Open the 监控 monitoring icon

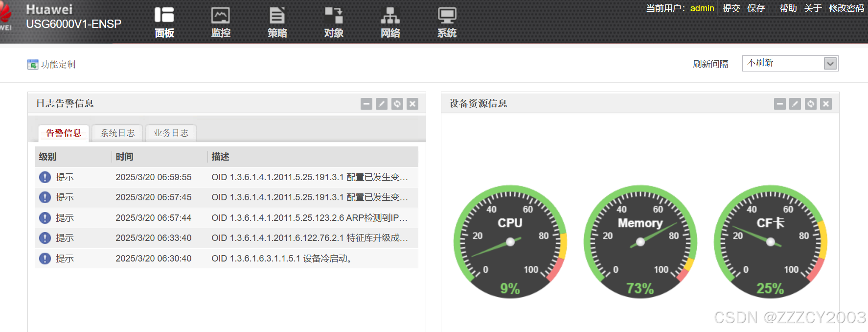(x=221, y=16)
